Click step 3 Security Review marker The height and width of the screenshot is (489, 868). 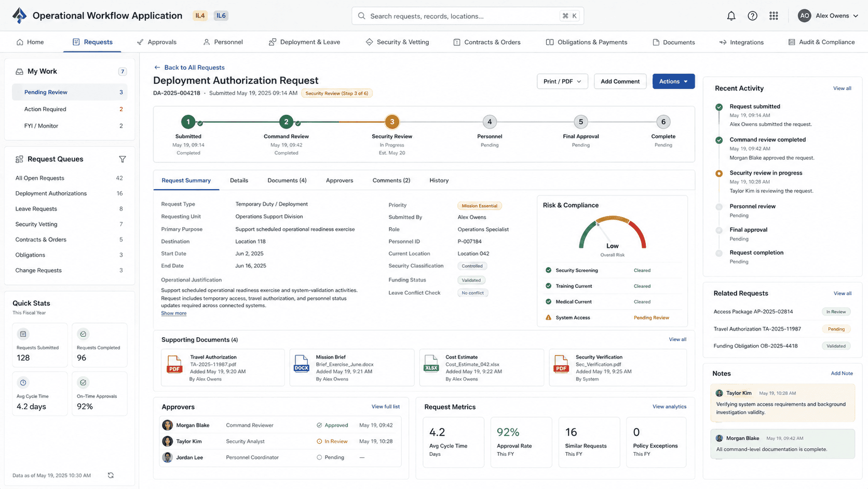(392, 122)
